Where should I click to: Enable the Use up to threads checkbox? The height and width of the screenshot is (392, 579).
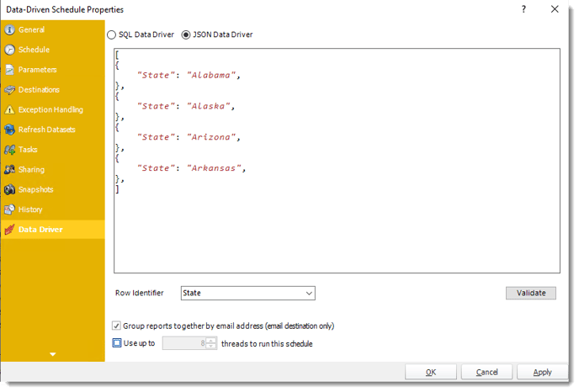click(117, 343)
